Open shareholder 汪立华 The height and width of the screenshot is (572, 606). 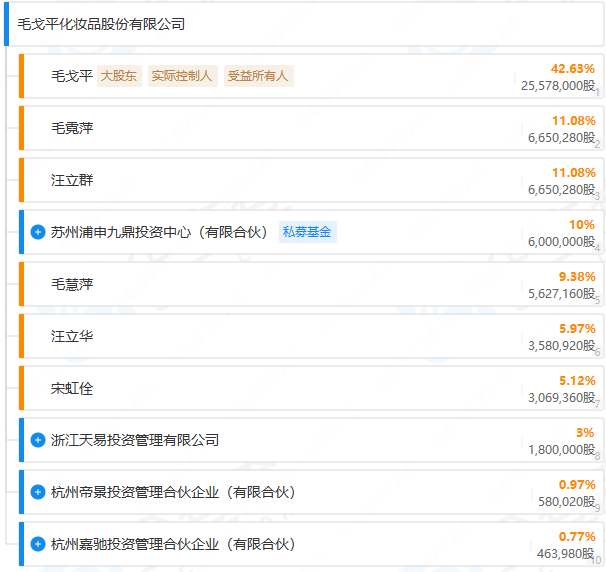(x=72, y=336)
